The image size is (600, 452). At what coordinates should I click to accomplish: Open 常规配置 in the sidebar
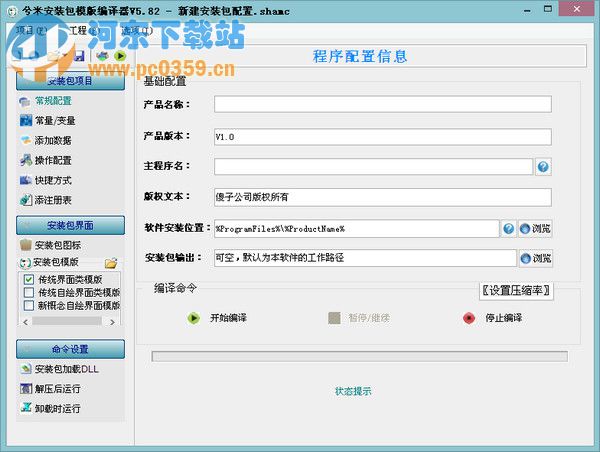[x=46, y=101]
